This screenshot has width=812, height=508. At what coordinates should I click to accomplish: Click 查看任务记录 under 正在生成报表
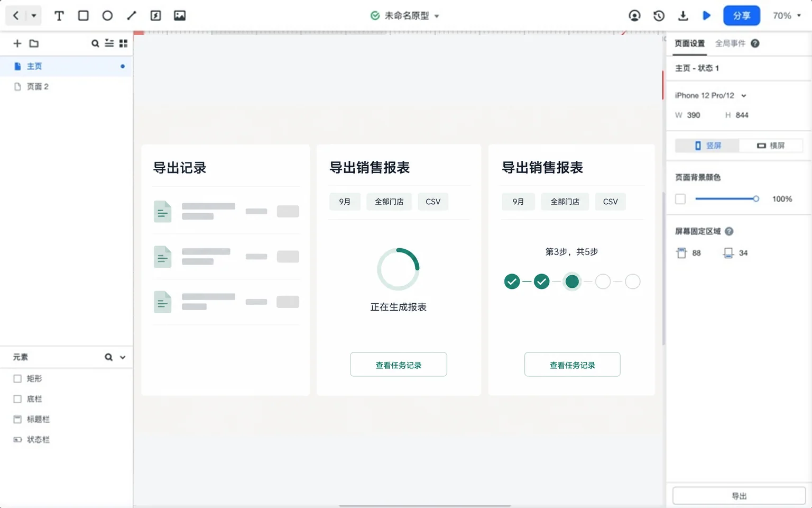(399, 365)
